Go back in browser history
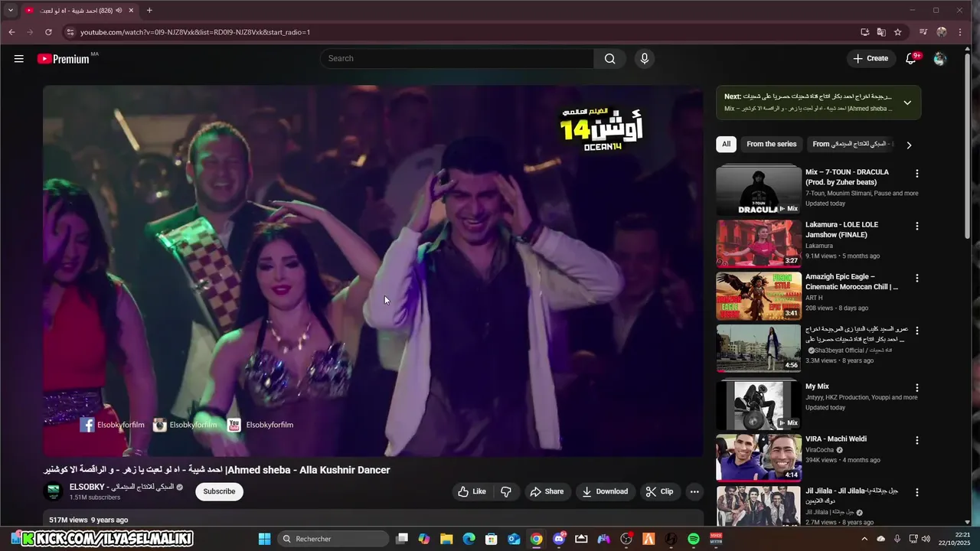 [x=11, y=32]
